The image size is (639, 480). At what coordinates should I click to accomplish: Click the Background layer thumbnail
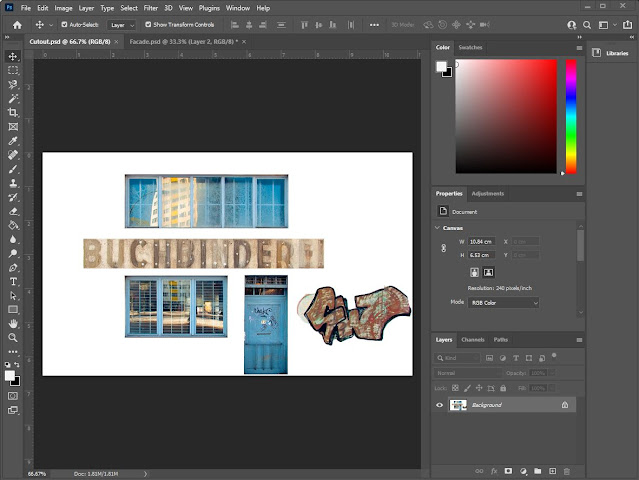tap(458, 405)
